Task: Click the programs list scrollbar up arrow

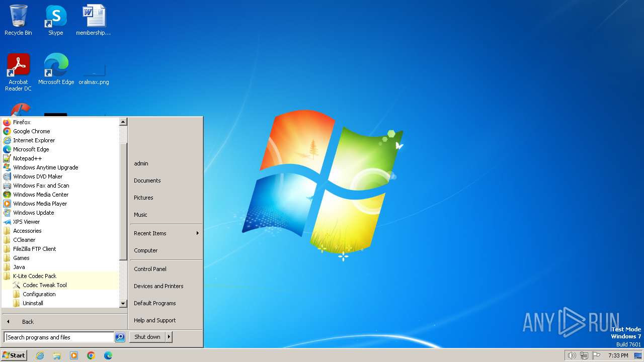Action: [123, 122]
